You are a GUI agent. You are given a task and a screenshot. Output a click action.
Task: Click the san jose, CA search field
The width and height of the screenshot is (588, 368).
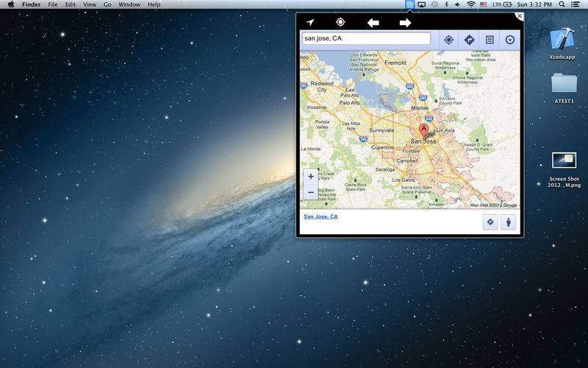[366, 38]
